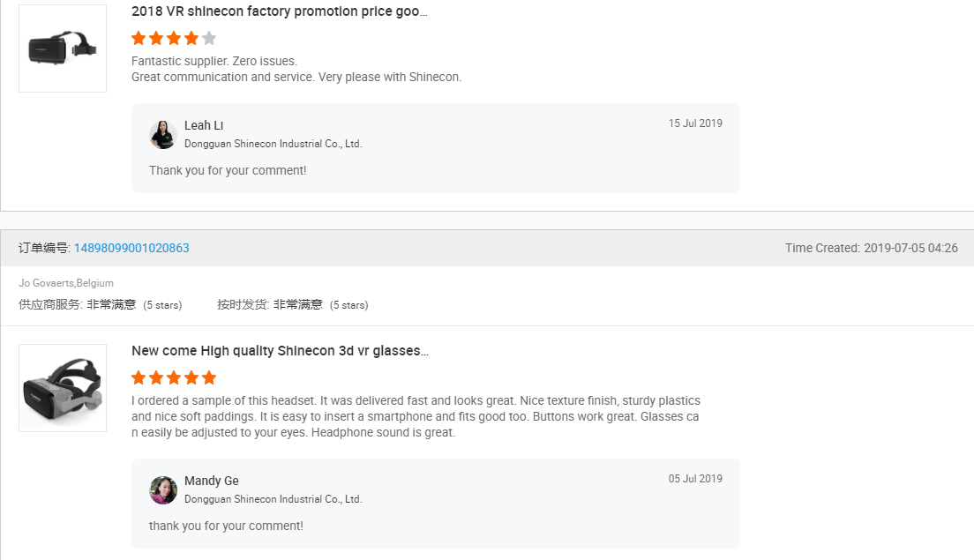974x560 pixels.
Task: Click the buyer name Jo Govaerts, Belgium
Action: [66, 283]
